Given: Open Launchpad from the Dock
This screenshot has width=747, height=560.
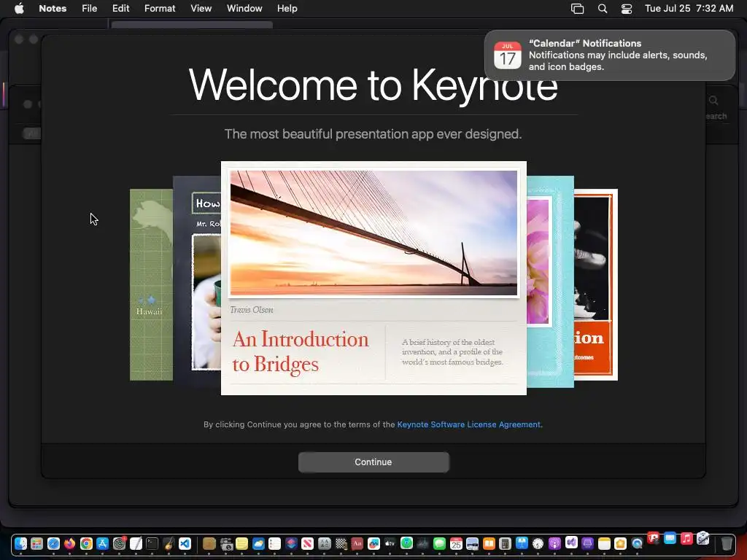Looking at the screenshot, I should click(36, 543).
